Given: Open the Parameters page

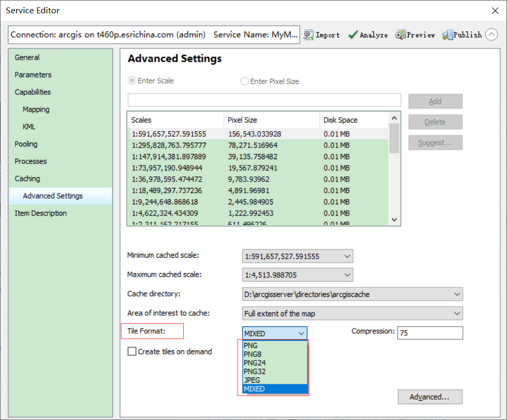Looking at the screenshot, I should (33, 75).
